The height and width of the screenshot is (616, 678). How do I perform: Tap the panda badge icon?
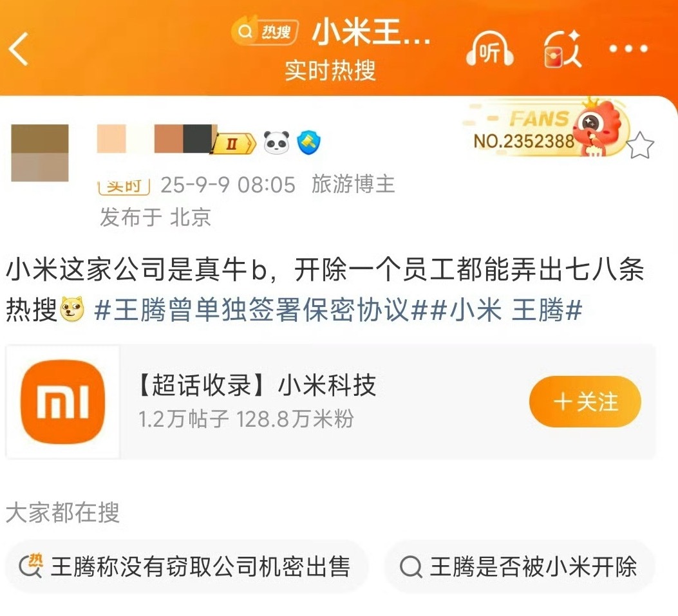tap(276, 142)
